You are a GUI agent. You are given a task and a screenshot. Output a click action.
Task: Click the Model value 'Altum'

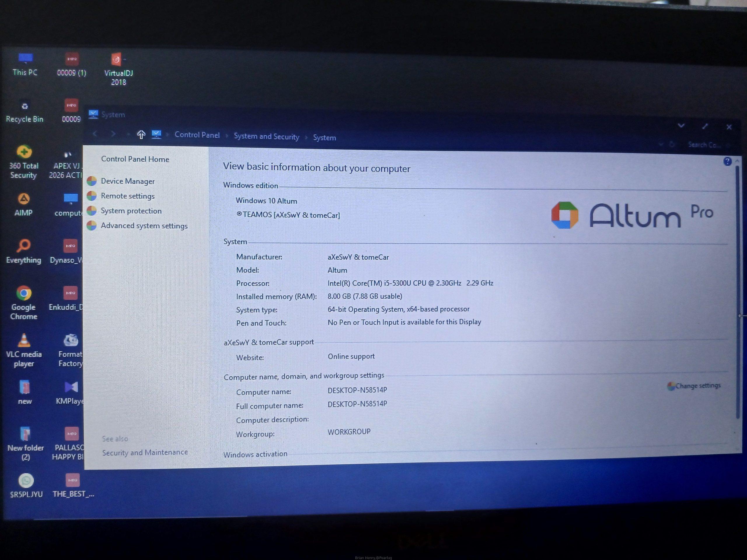337,270
